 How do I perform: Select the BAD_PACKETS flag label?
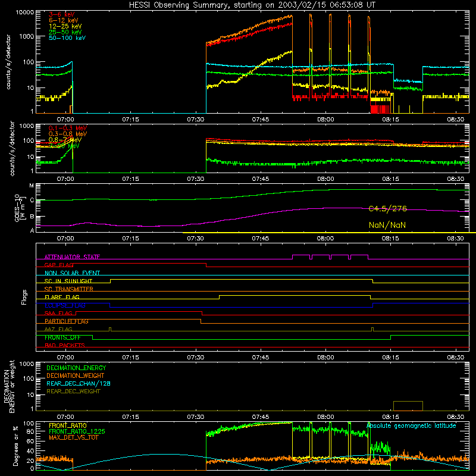65,345
